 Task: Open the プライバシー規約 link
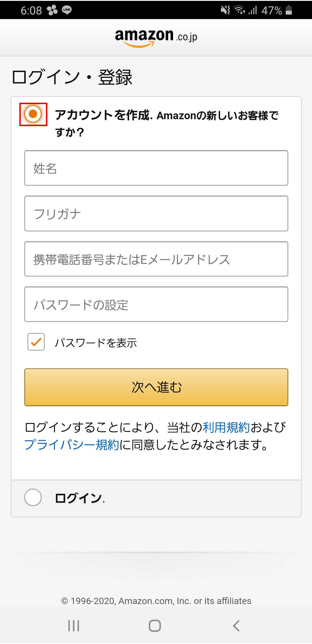tap(72, 445)
